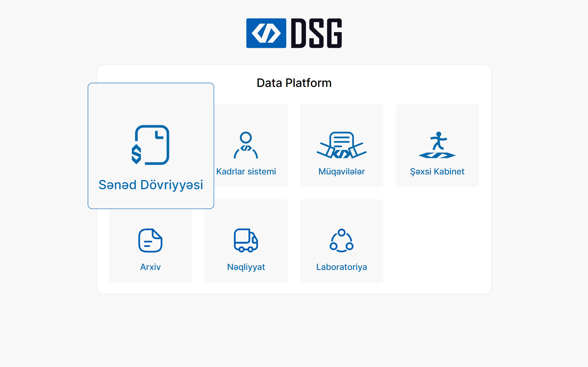The height and width of the screenshot is (367, 588).
Task: Select the Nəqliyyat text label
Action: [x=246, y=267]
